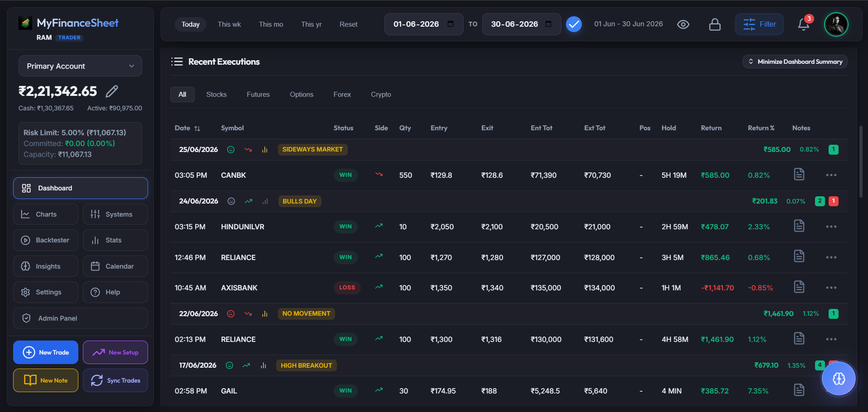Click the trend-up icon for 24/06/2026

click(249, 201)
